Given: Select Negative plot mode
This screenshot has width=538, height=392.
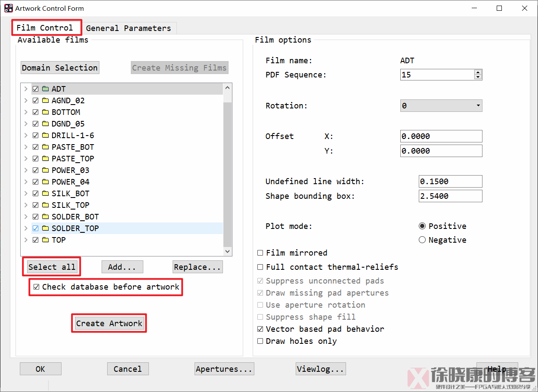Looking at the screenshot, I should tap(422, 240).
